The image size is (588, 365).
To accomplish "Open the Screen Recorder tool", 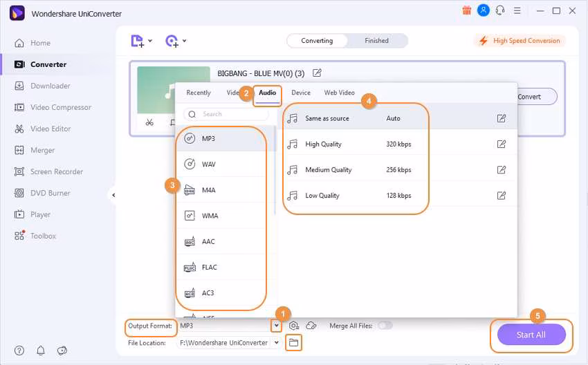I will pos(48,171).
